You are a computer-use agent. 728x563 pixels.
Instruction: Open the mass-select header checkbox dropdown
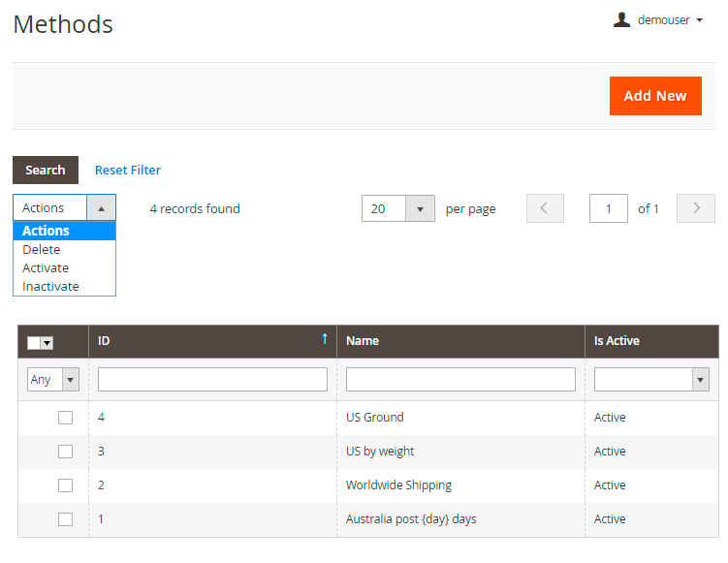(47, 343)
